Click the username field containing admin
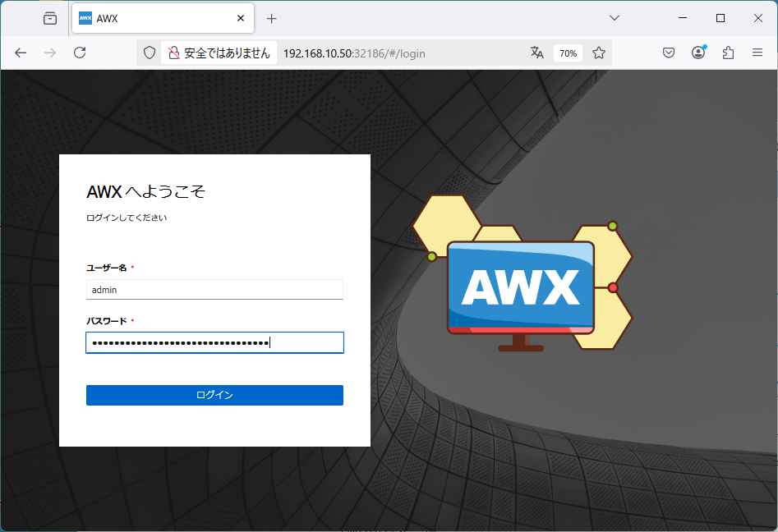Viewport: 778px width, 532px height. tap(215, 290)
